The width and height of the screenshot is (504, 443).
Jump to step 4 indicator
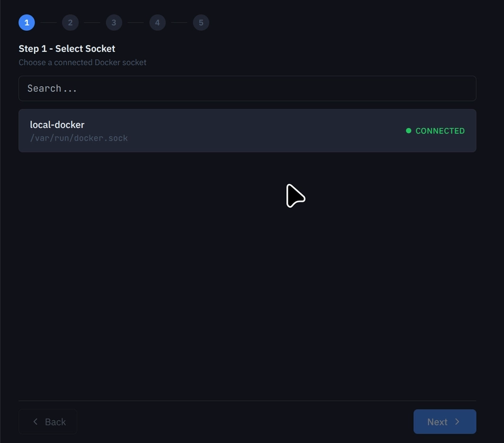(157, 23)
